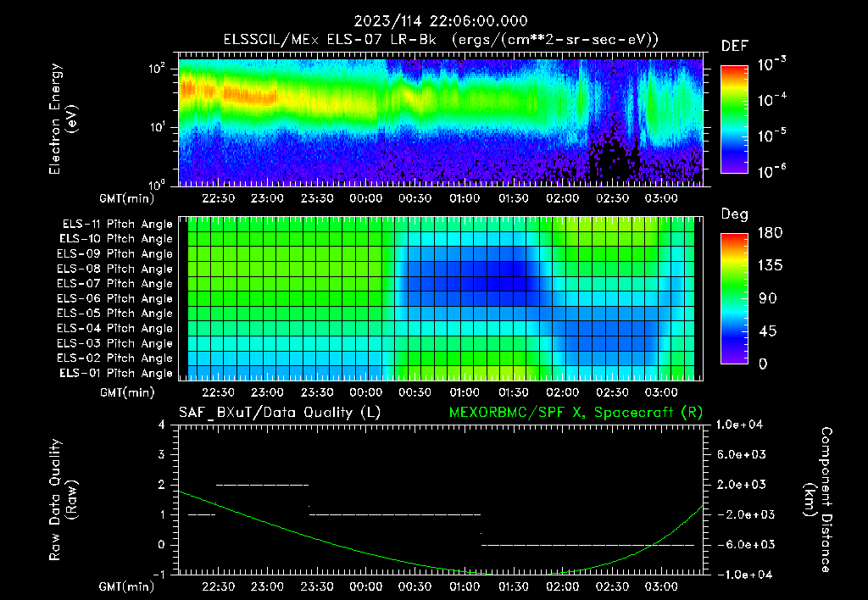Click the pitch angle heatmap grid
The image size is (868, 600).
(x=441, y=298)
